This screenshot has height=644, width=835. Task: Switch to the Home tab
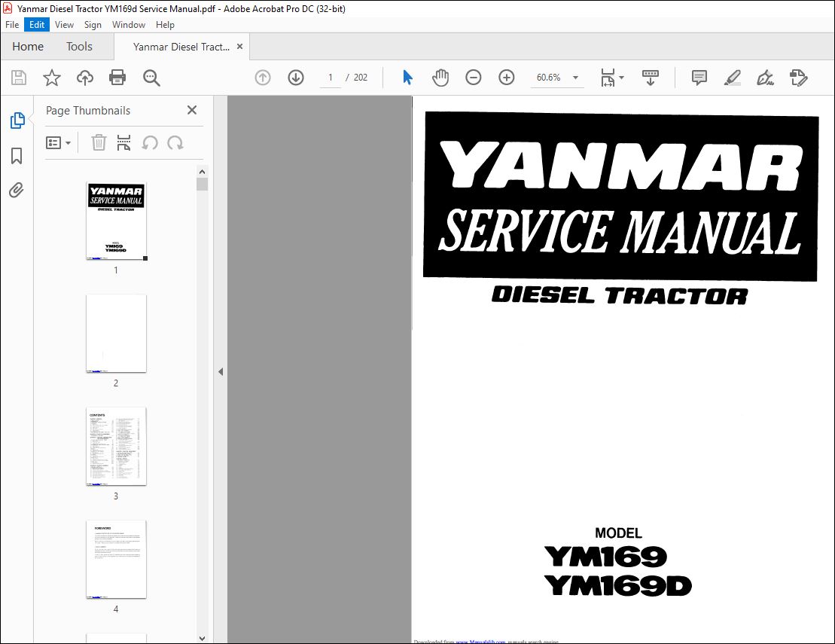28,47
